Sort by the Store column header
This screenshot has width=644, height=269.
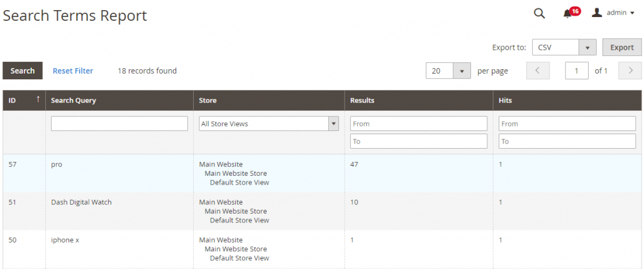269,100
